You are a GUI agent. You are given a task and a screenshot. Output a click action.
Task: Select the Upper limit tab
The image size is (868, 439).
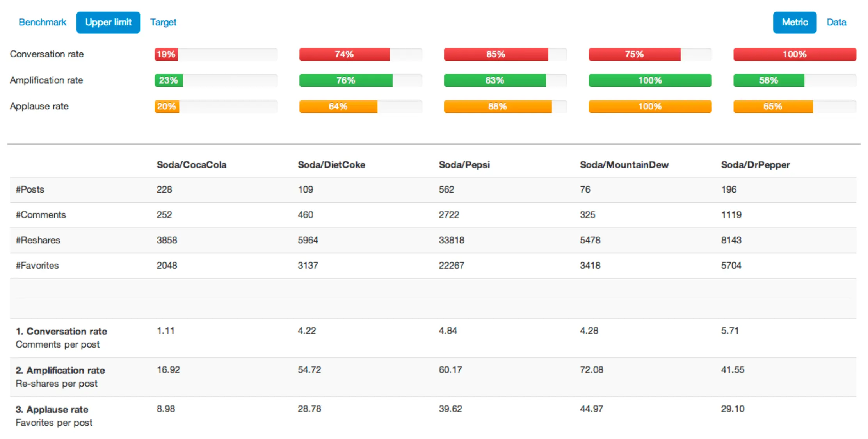108,22
